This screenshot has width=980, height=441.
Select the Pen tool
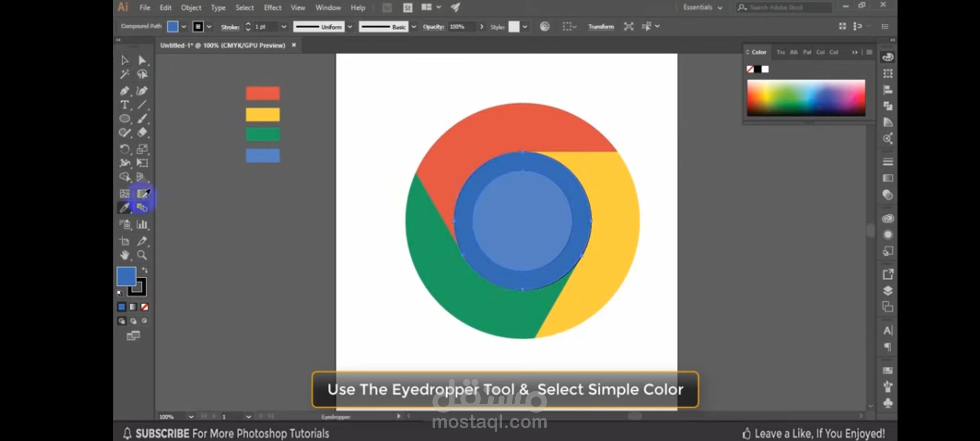tap(125, 91)
